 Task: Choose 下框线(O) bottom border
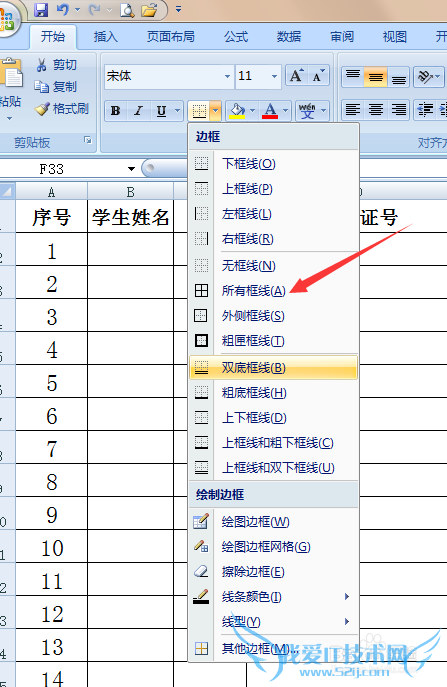[274, 164]
